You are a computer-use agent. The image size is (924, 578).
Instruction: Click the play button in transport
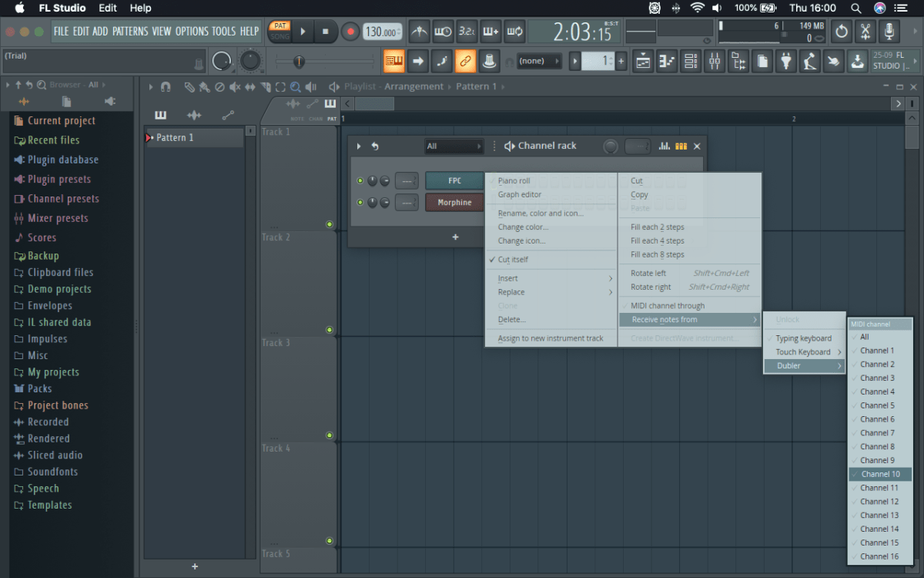click(x=303, y=32)
